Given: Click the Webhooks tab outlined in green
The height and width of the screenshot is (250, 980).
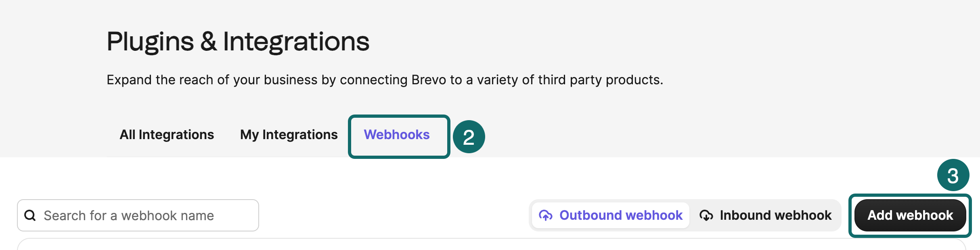Looking at the screenshot, I should [397, 135].
